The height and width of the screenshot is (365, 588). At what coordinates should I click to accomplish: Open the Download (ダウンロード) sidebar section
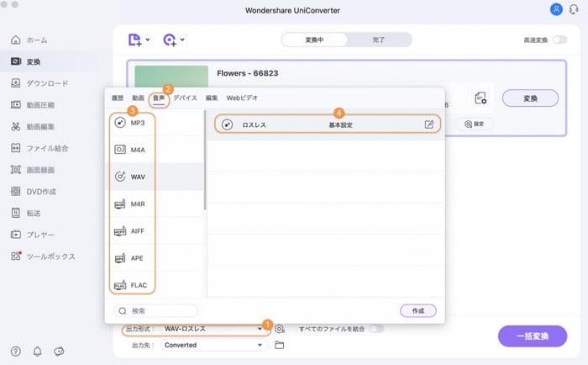pyautogui.click(x=39, y=83)
